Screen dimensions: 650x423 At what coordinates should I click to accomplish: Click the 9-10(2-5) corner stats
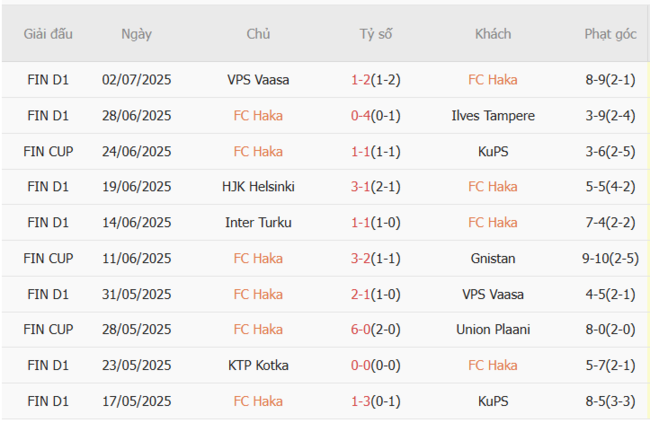coord(610,259)
